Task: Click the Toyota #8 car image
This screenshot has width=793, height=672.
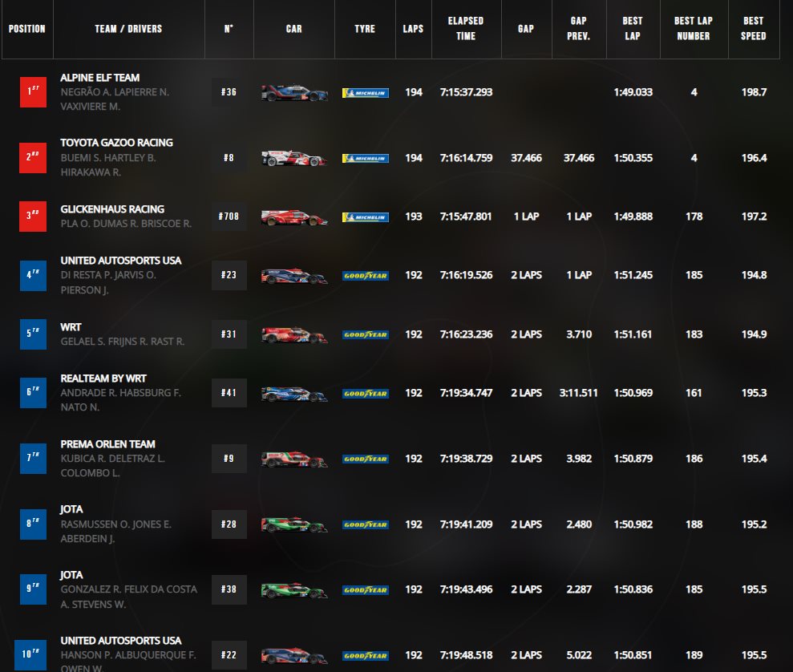Action: (x=294, y=158)
